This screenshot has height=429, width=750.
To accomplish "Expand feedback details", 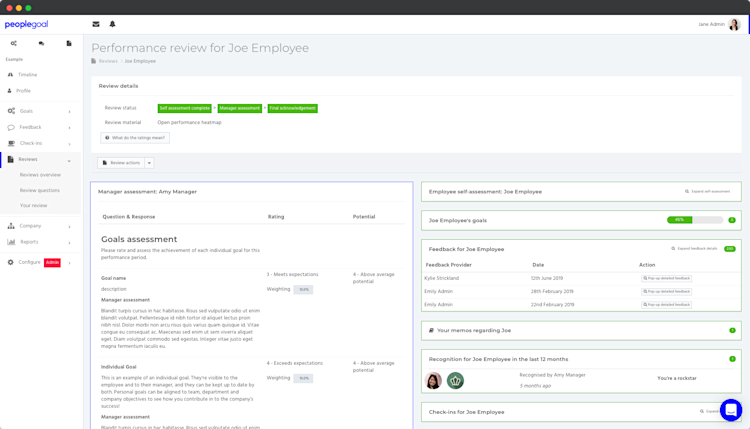I will 694,249.
